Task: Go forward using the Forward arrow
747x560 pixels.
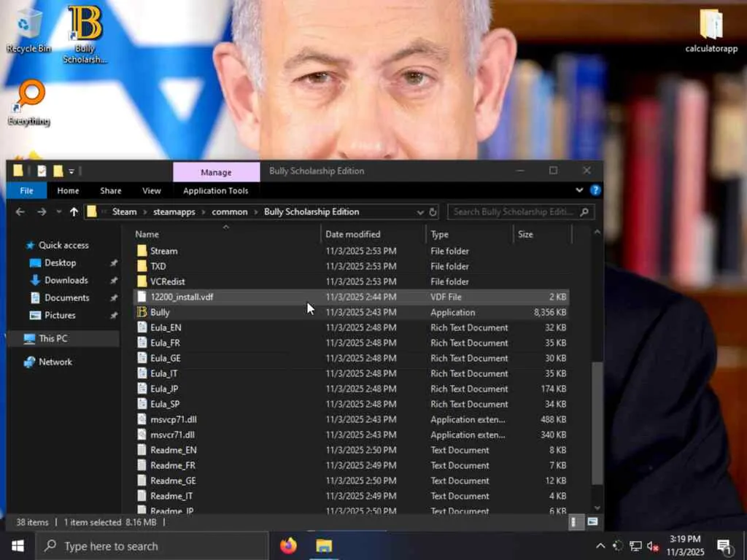Action: click(42, 212)
